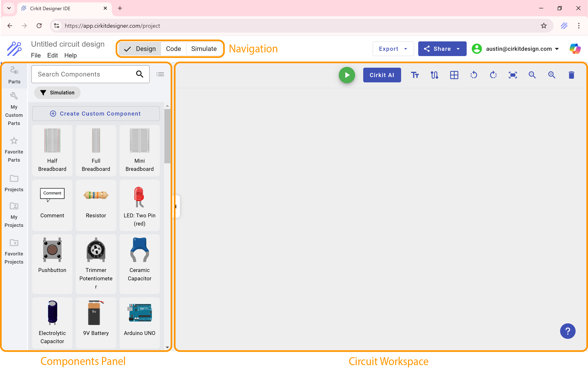Viewport: 588px width, 368px height.
Task: Select the Arduino UNO component
Action: pyautogui.click(x=140, y=323)
